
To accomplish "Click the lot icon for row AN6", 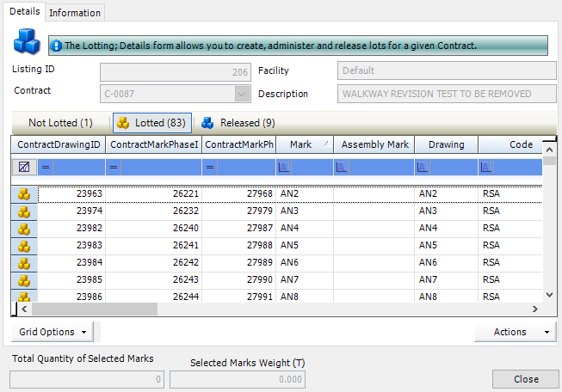I will 24,263.
